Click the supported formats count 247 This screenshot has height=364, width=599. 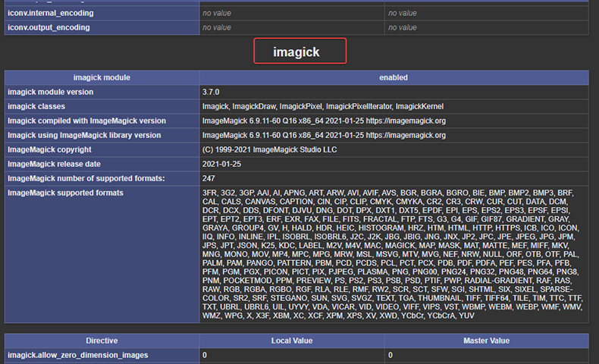pyautogui.click(x=209, y=178)
